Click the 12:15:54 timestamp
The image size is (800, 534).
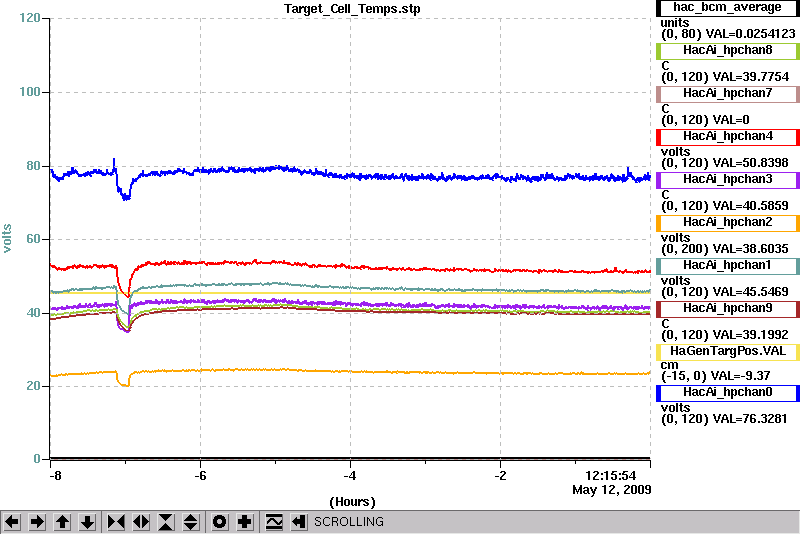(611, 476)
